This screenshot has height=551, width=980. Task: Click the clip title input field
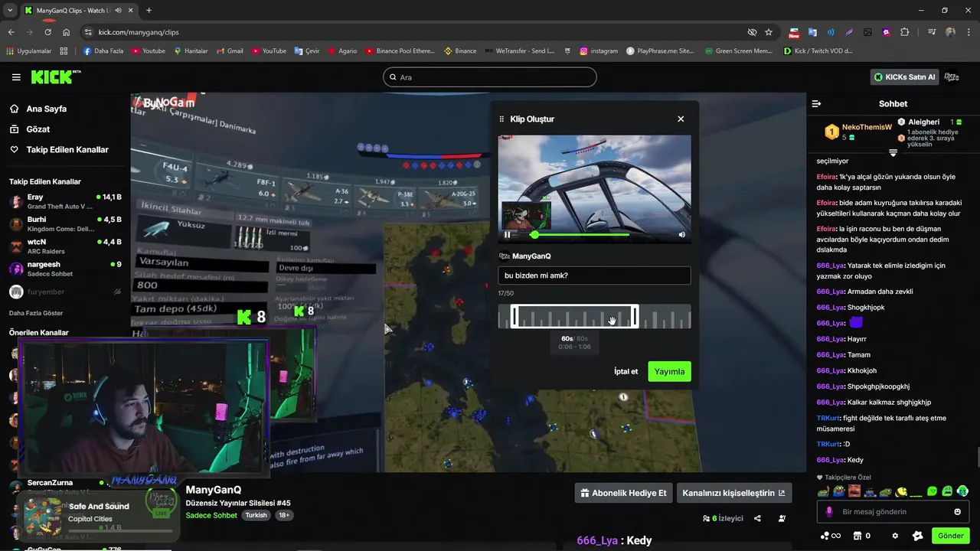[594, 275]
